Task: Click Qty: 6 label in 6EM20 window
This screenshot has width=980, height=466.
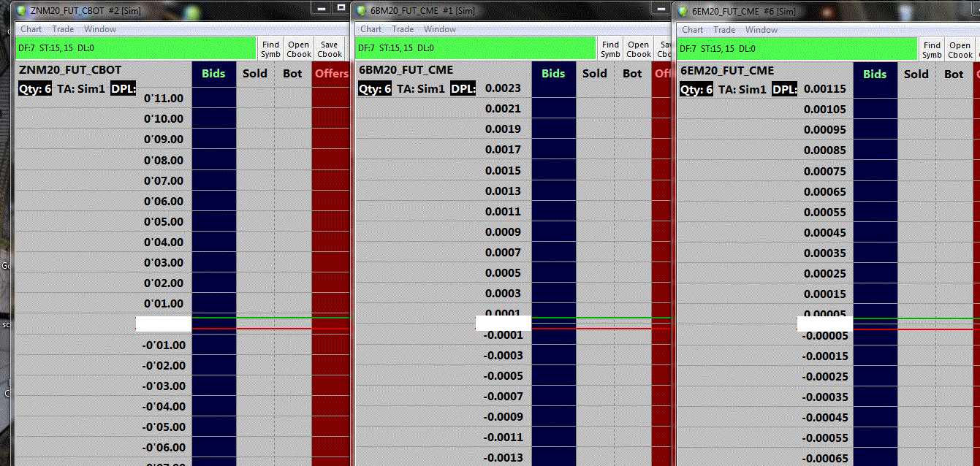Action: [x=696, y=90]
